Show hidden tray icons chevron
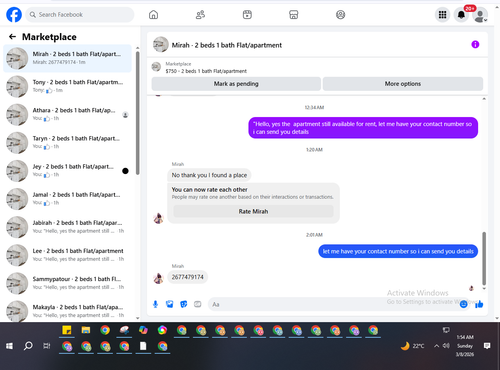 tap(436, 346)
